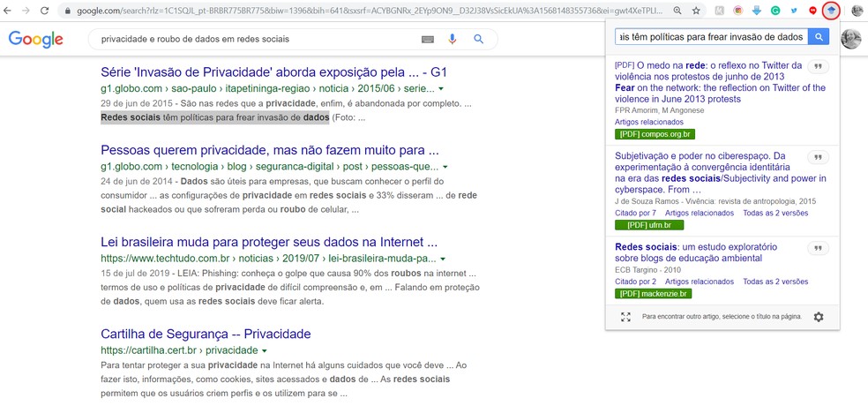
Task: Click 'Todas as 2 versões' under ECB Targino
Action: [x=775, y=282]
